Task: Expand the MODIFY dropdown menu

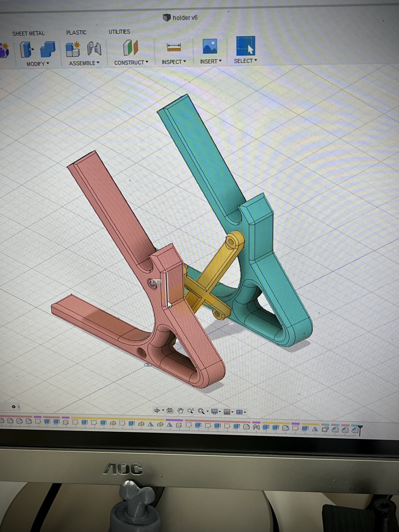Action: click(x=38, y=64)
